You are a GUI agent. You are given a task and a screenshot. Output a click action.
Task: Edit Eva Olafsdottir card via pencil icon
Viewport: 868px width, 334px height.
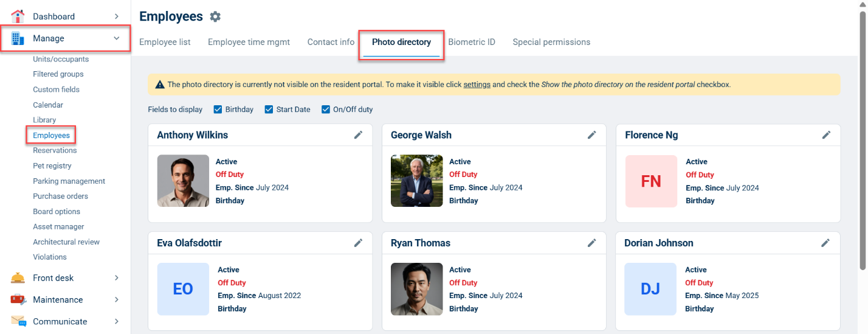359,243
